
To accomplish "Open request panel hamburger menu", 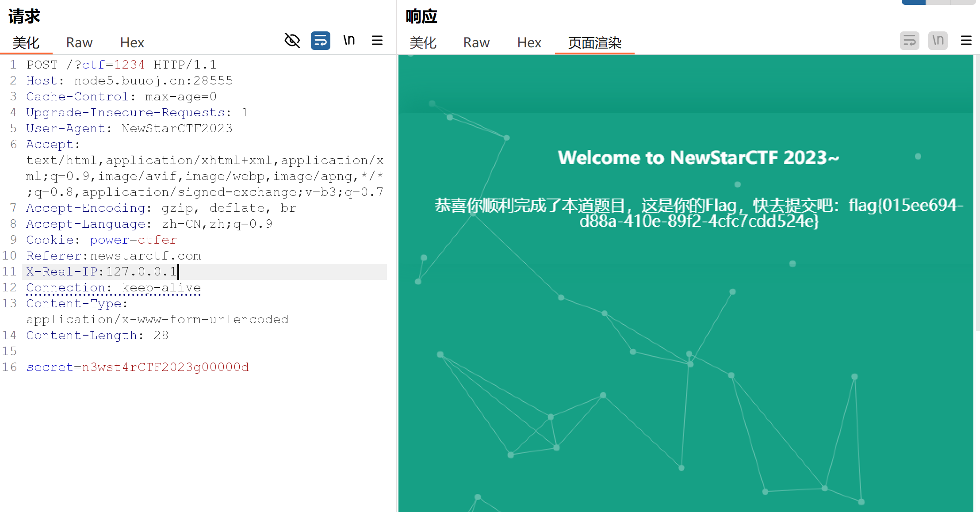I will tap(377, 41).
